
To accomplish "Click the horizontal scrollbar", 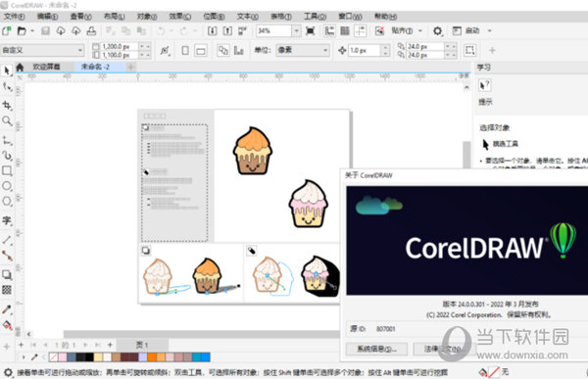I will pos(202,334).
